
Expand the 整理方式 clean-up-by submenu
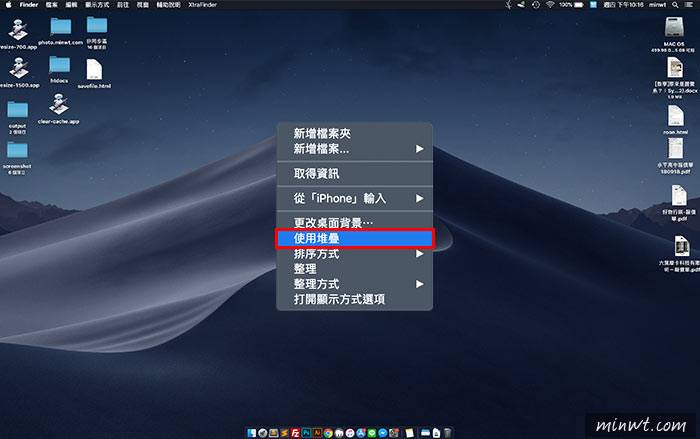click(355, 284)
